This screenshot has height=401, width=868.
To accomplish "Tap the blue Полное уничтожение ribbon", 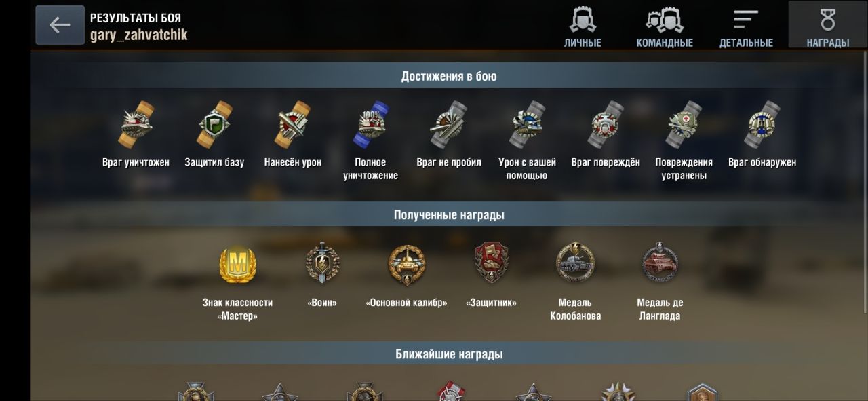I will [370, 125].
